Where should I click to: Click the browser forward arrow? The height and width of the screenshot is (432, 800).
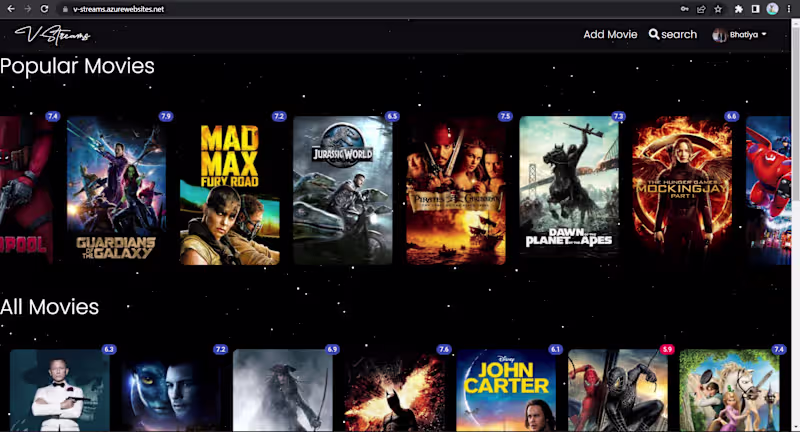pyautogui.click(x=28, y=9)
